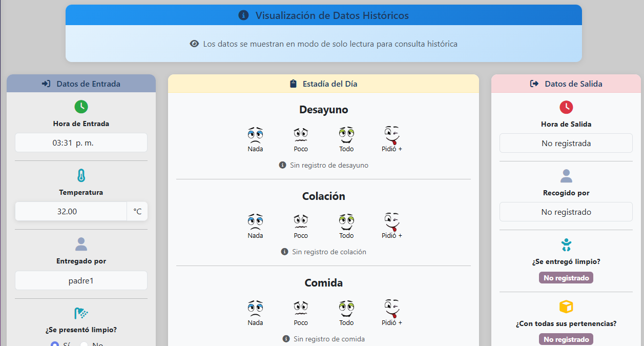Screen dimensions: 644x346
Task: Select the "Todo" smiley for Desayuno
Action: [346, 135]
